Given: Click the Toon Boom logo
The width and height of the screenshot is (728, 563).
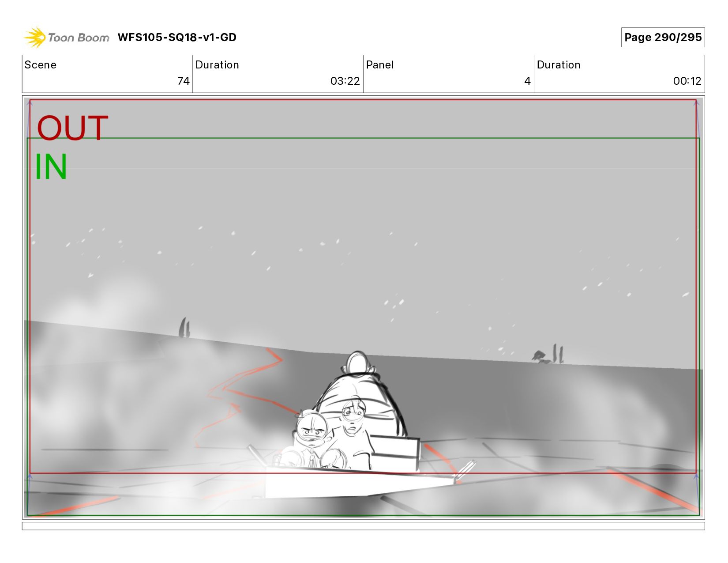Looking at the screenshot, I should [66, 38].
